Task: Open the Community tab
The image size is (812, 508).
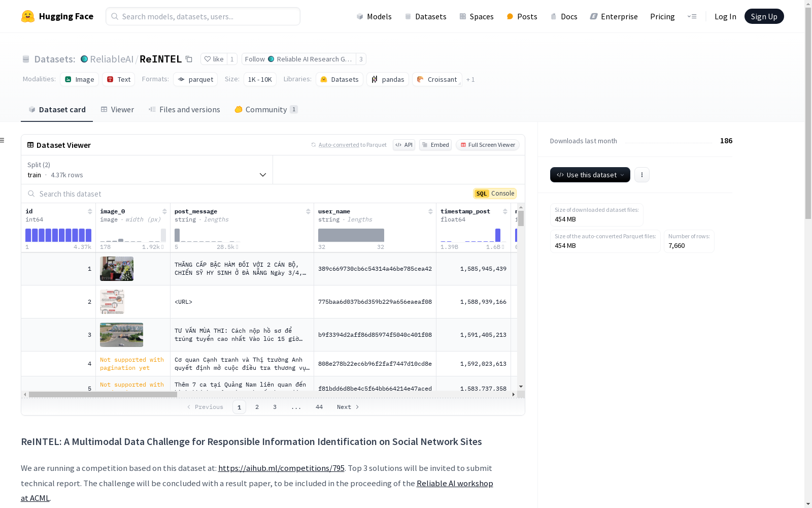Action: pyautogui.click(x=266, y=110)
